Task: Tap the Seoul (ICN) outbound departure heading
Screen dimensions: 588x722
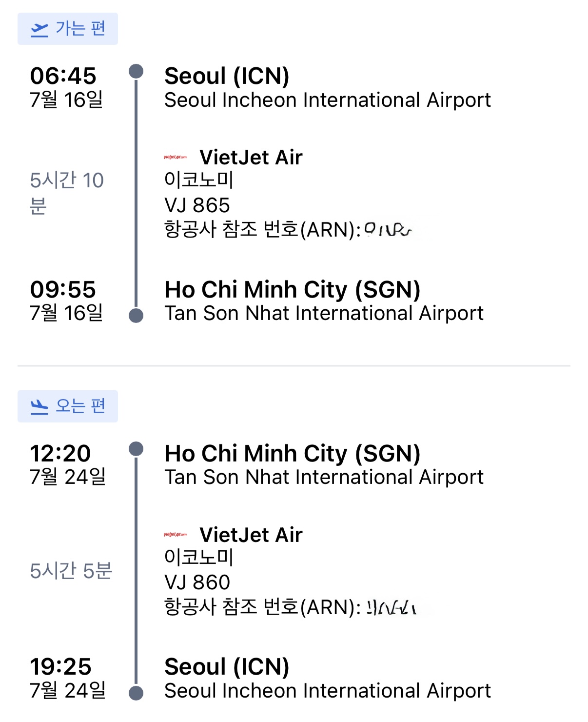Action: 227,76
